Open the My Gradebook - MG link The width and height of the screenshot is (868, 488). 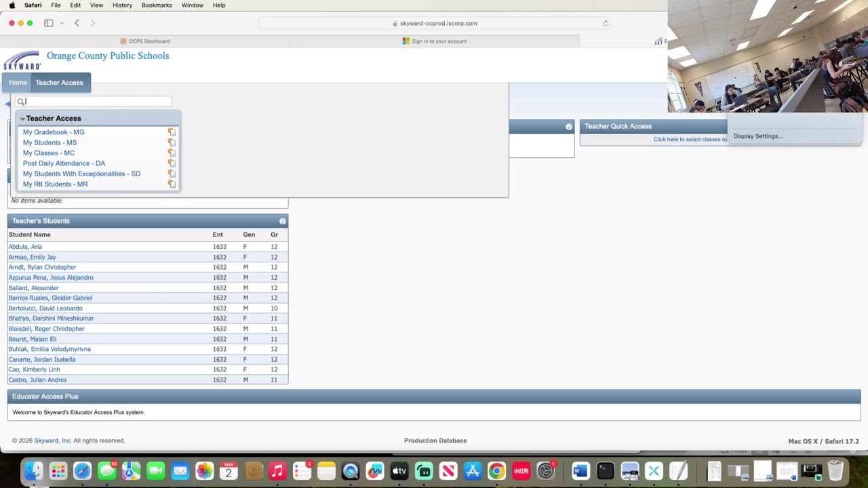(x=54, y=132)
